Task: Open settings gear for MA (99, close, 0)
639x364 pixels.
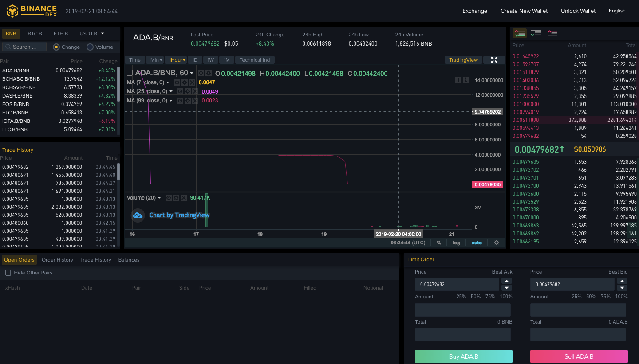Action: click(187, 101)
